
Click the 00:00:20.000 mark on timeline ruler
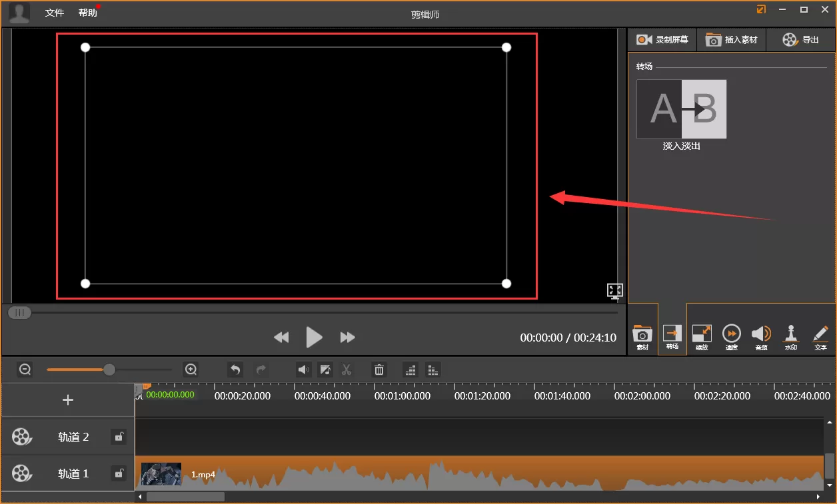pyautogui.click(x=242, y=395)
